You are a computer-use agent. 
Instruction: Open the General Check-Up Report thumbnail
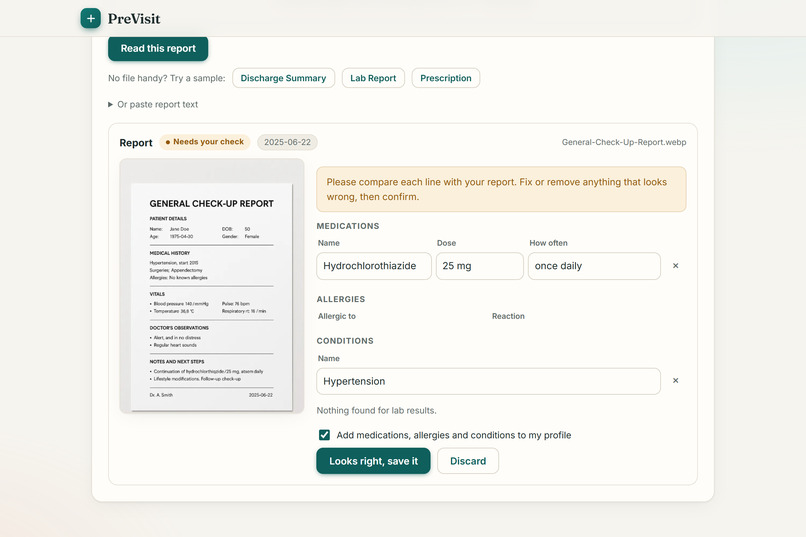tap(212, 286)
